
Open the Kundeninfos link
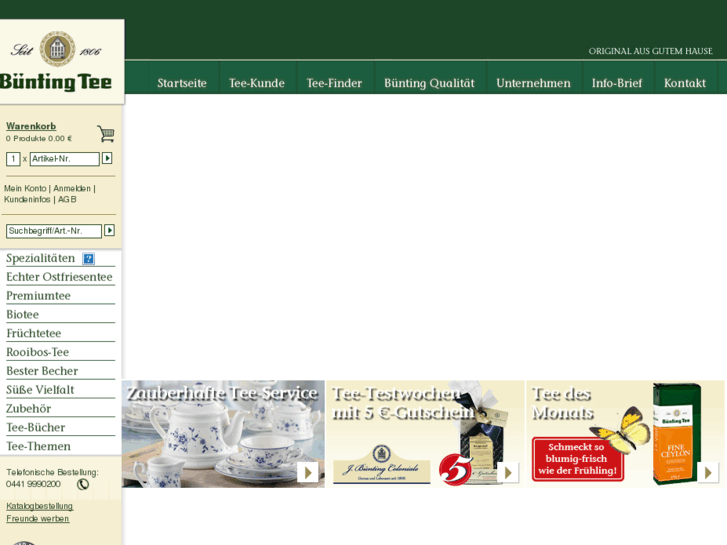tap(27, 199)
